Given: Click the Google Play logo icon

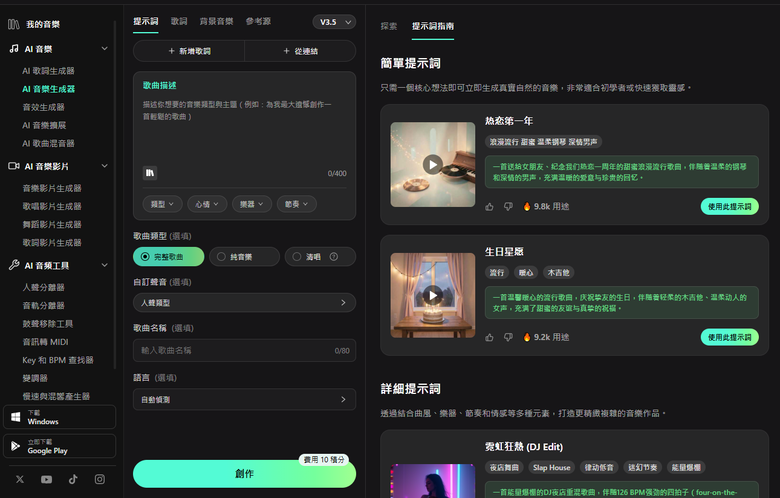Looking at the screenshot, I should click(16, 446).
